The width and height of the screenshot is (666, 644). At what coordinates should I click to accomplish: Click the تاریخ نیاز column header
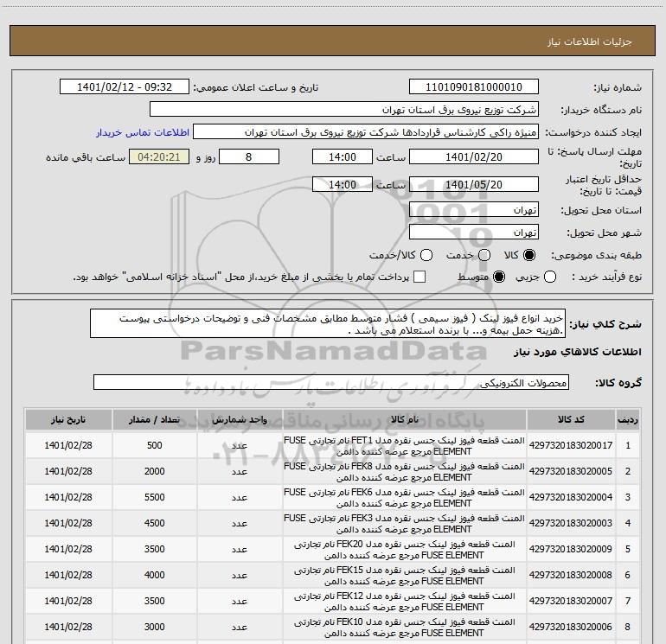tap(68, 419)
